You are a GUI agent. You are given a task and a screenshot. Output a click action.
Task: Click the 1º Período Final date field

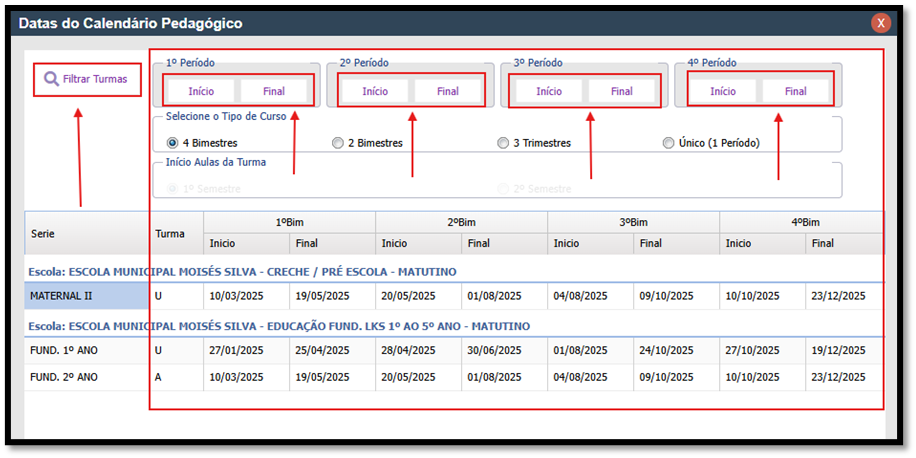pyautogui.click(x=273, y=91)
